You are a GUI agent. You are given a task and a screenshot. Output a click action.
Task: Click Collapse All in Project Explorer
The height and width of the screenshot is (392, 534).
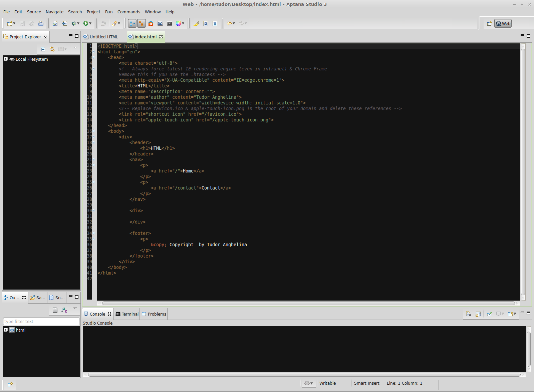[43, 49]
